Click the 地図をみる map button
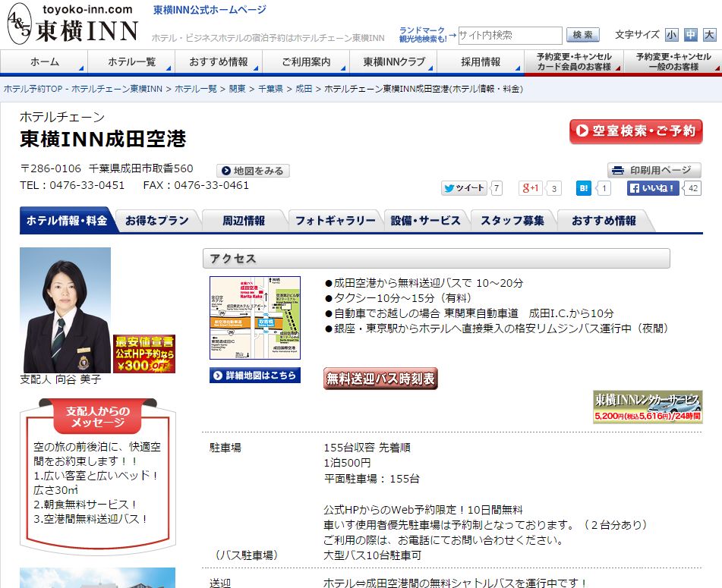This screenshot has height=588, width=722. tap(253, 171)
